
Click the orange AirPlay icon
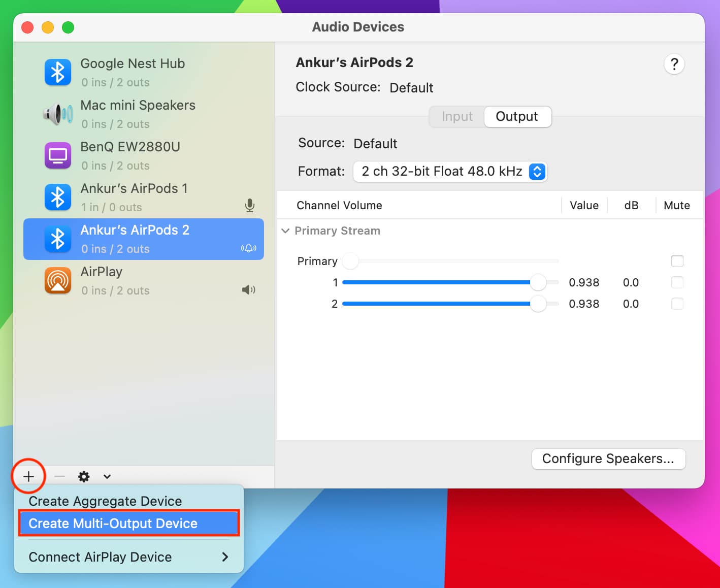point(57,281)
